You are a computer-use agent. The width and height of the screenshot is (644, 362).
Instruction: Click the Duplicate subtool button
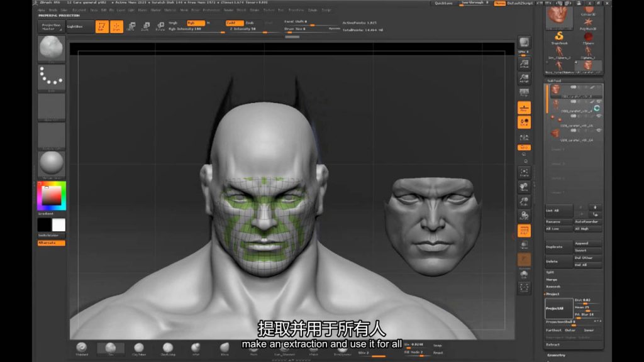(558, 247)
